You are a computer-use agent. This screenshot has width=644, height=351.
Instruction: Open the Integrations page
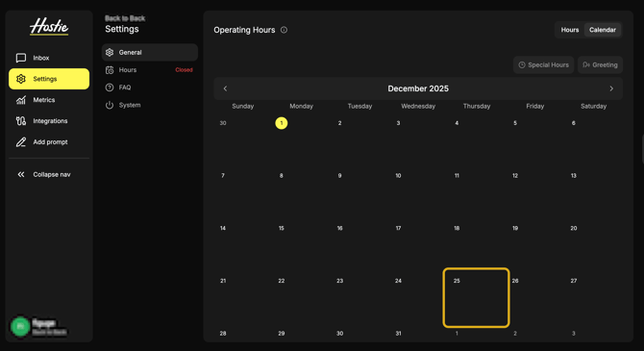49,121
